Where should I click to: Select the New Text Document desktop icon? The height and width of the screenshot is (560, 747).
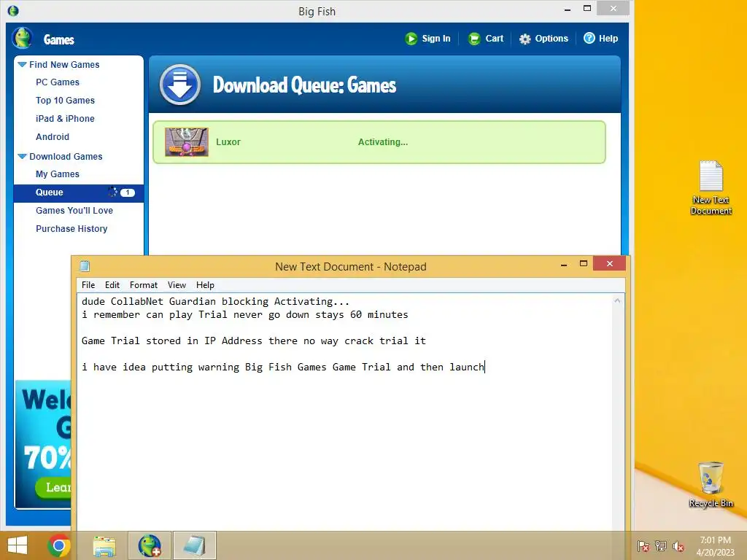pyautogui.click(x=711, y=187)
